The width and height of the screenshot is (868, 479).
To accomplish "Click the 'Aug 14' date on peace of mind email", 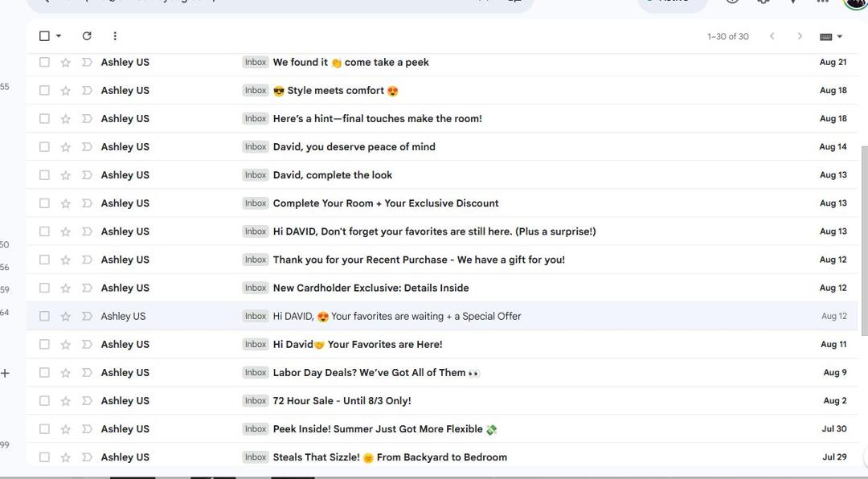I will (833, 147).
